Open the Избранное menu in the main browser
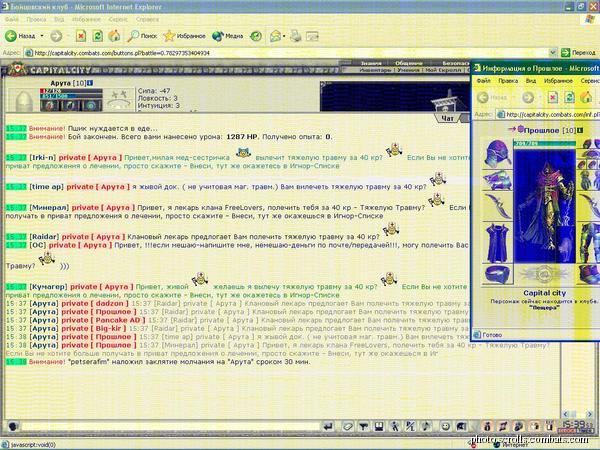The image size is (600, 450). pyautogui.click(x=86, y=19)
